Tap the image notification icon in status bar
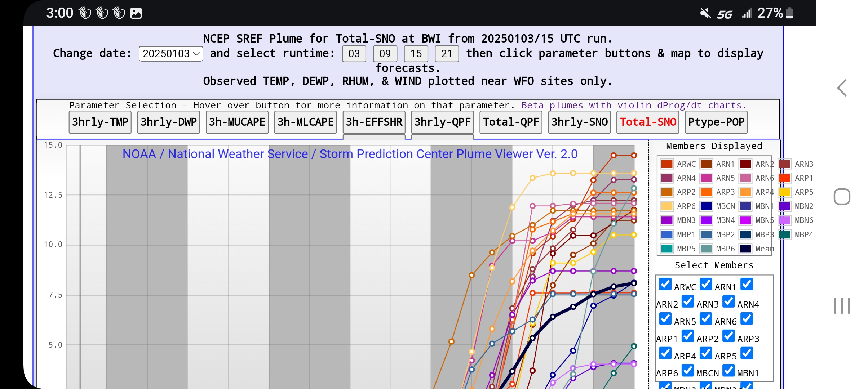 click(x=136, y=13)
